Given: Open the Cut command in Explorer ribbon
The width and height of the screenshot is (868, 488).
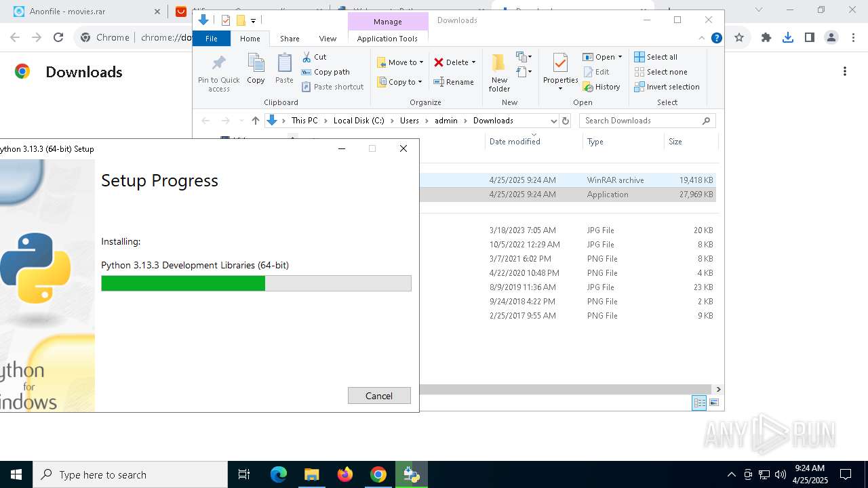Looking at the screenshot, I should point(314,57).
